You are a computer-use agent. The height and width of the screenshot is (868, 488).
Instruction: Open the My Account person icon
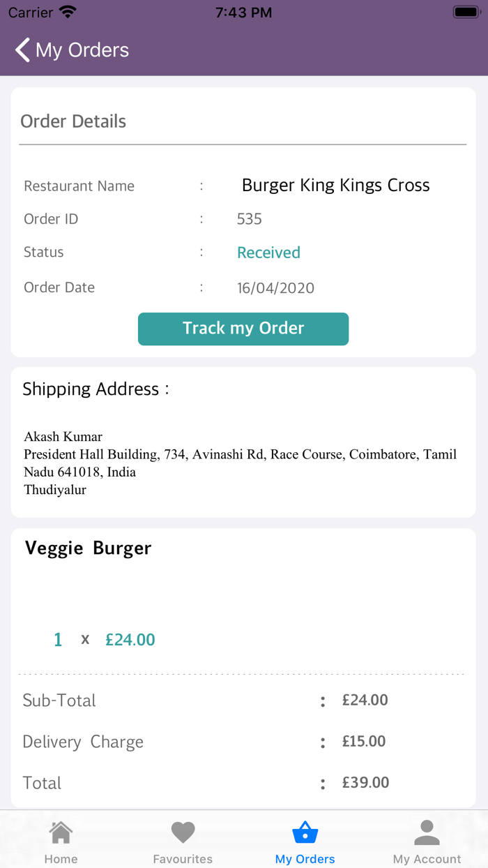427,832
